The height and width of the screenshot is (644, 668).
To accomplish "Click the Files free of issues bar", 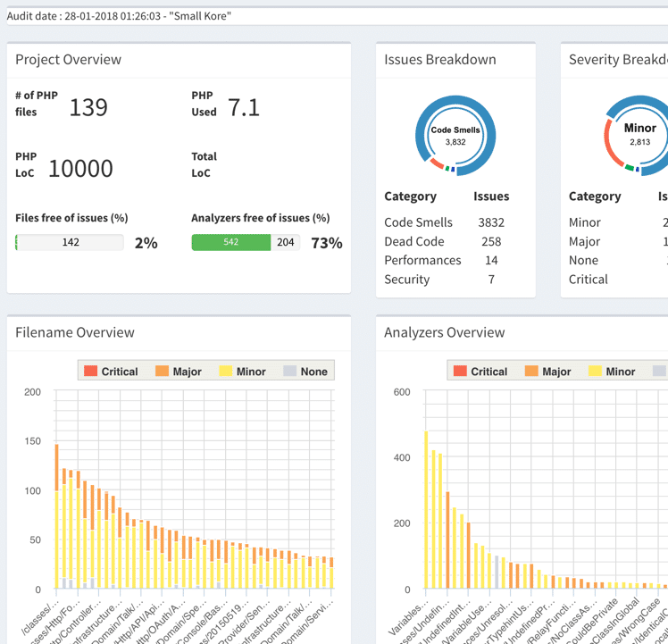I will (70, 242).
